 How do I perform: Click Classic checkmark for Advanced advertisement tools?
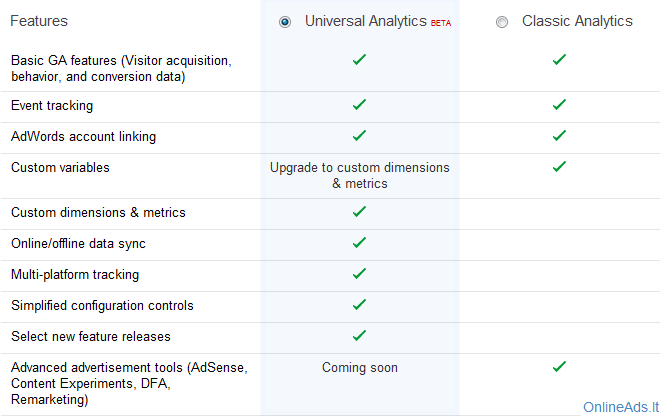click(559, 367)
